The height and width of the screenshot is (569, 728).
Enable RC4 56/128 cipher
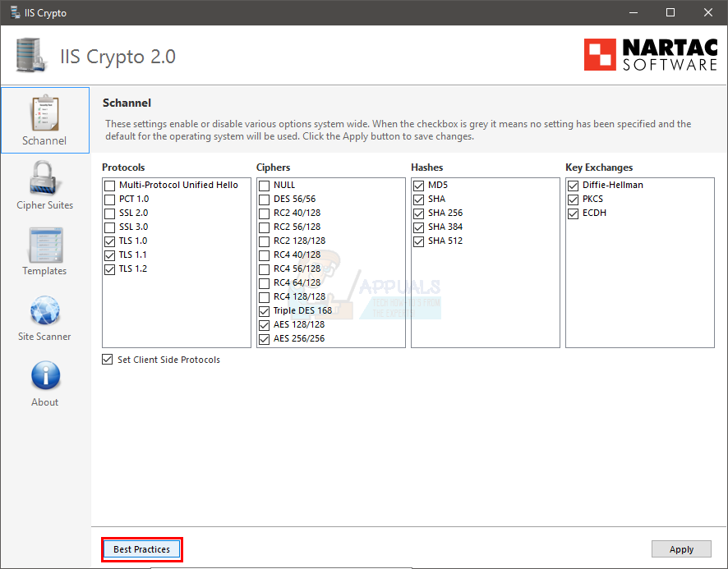tap(265, 269)
